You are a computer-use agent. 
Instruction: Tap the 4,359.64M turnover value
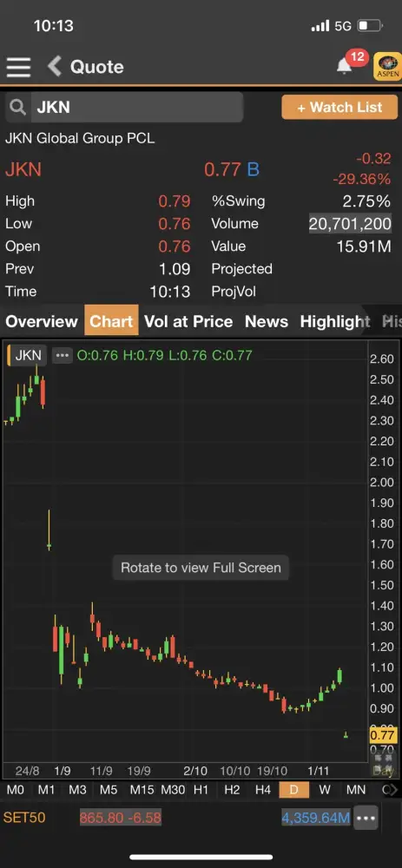(x=316, y=818)
